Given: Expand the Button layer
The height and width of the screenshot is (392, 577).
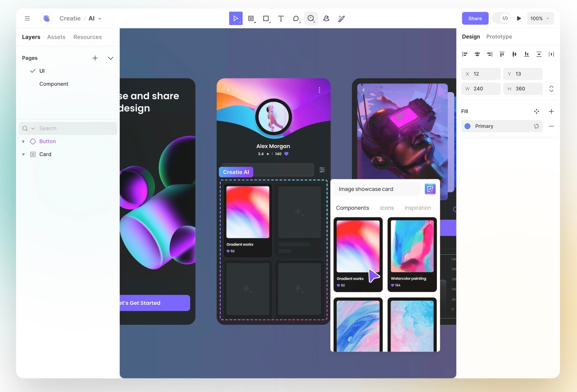Looking at the screenshot, I should (23, 141).
